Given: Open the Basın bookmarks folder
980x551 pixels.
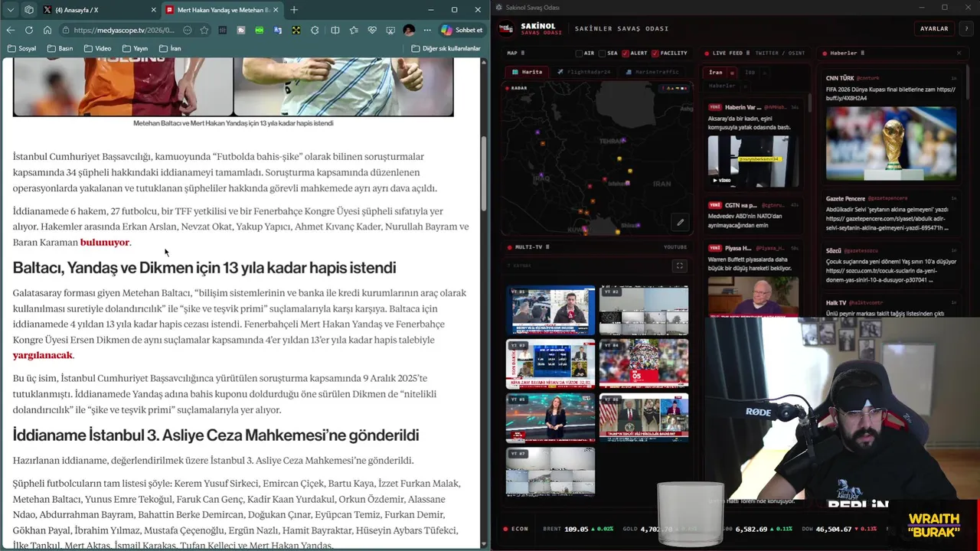Looking at the screenshot, I should coord(60,48).
